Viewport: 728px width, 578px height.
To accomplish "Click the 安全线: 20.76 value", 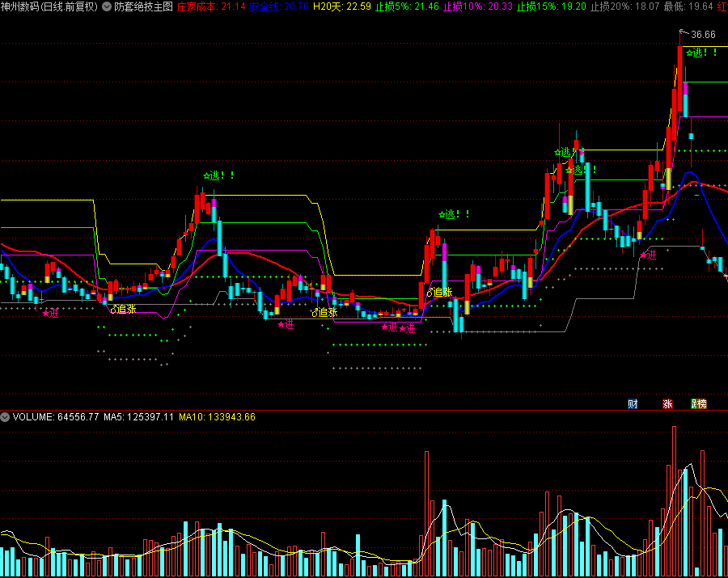I will (x=279, y=6).
